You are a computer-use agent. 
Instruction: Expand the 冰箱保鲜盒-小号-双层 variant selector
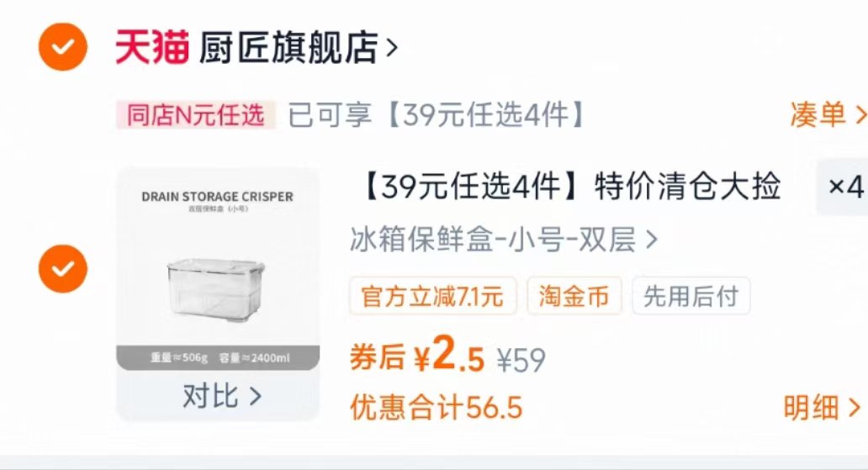pos(503,240)
